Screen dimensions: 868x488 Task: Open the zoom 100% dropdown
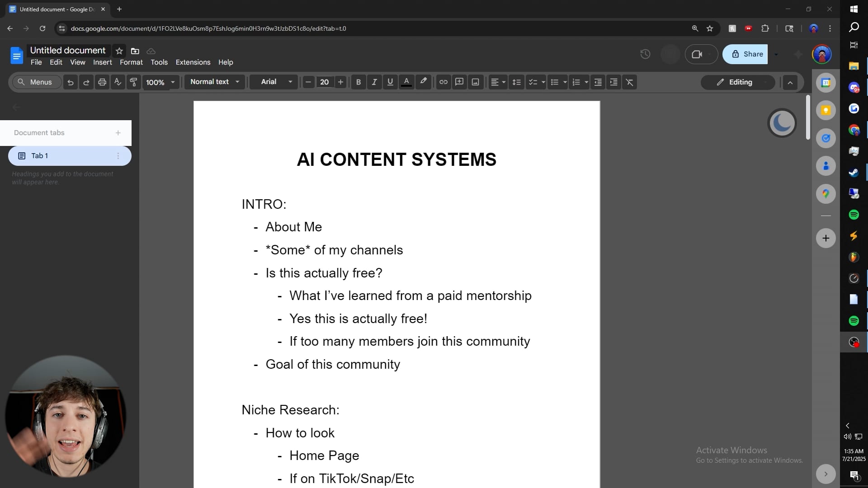pyautogui.click(x=160, y=82)
